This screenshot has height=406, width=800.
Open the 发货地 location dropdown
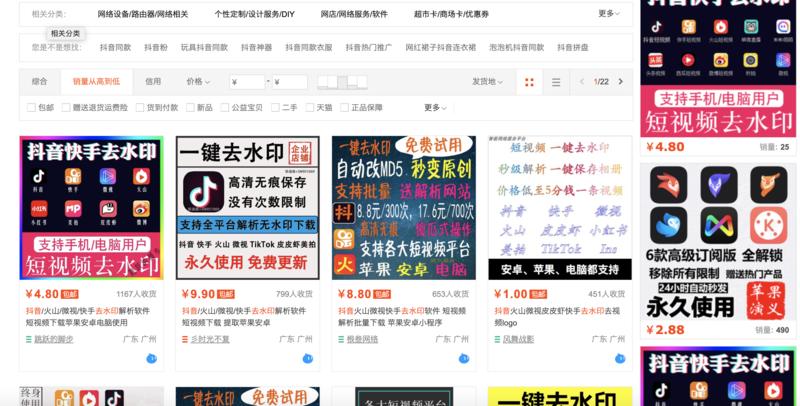point(487,82)
